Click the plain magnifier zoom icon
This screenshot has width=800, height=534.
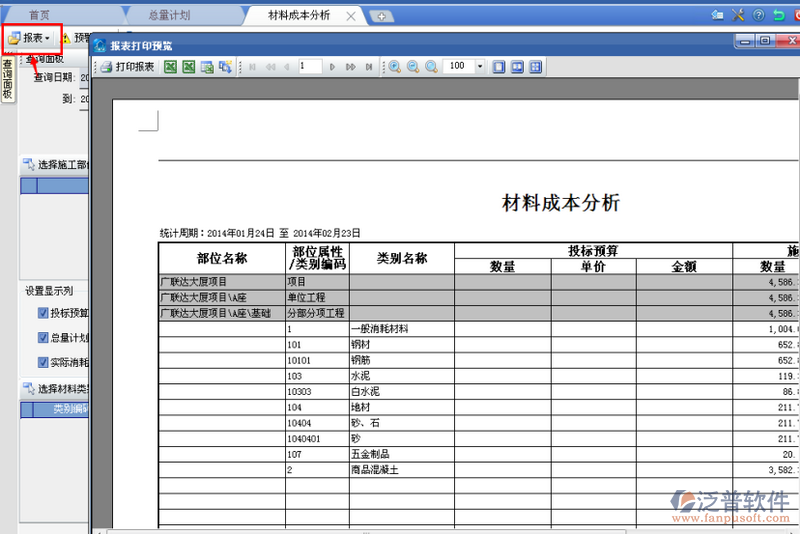click(x=431, y=67)
